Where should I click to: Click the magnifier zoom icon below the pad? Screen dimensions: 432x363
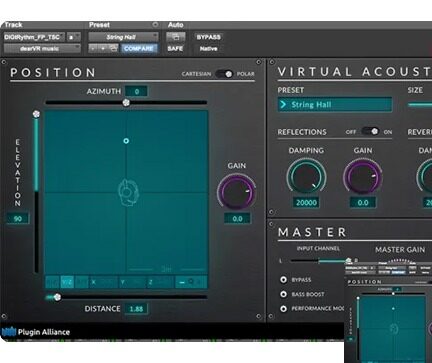point(191,282)
